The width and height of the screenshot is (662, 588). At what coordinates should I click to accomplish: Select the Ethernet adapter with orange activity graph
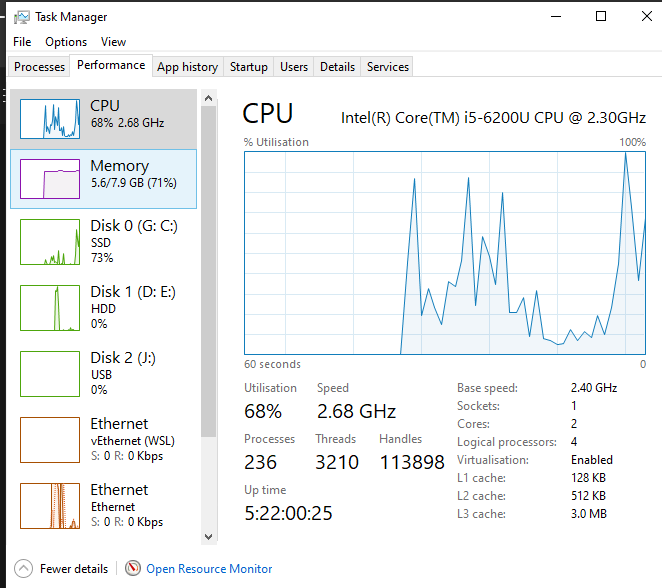tap(103, 505)
